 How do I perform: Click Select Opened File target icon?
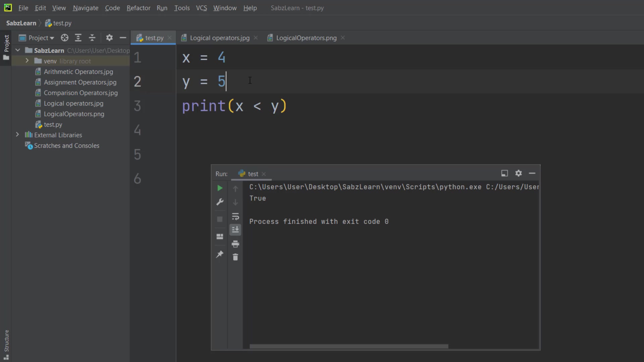[x=65, y=38]
